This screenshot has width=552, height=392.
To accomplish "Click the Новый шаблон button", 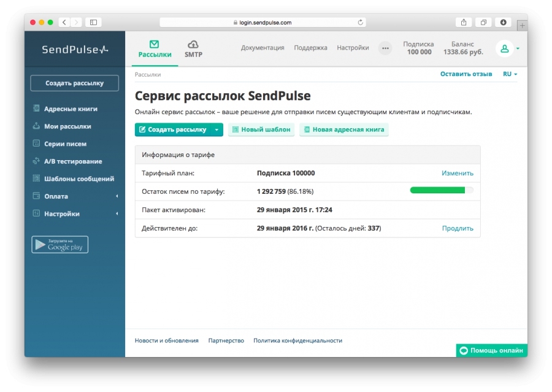I will click(261, 129).
